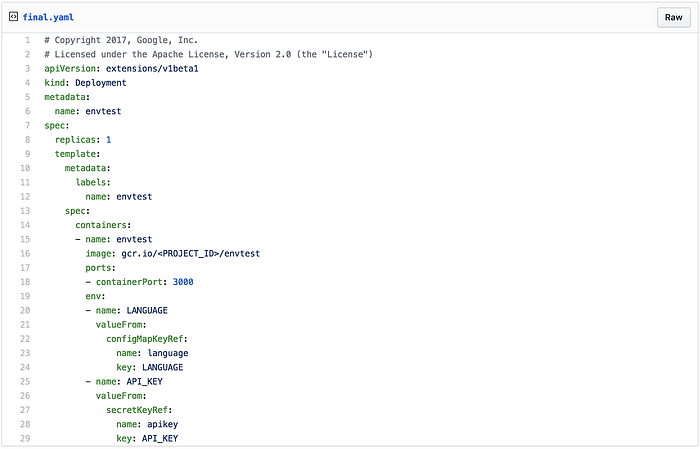Select line number 15
The width and height of the screenshot is (700, 449).
click(25, 240)
